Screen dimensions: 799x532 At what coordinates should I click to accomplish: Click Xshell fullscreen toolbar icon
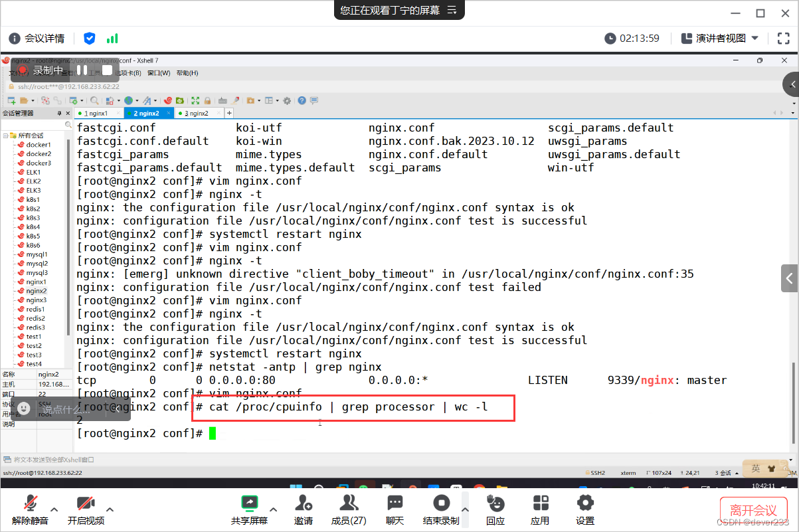point(195,101)
